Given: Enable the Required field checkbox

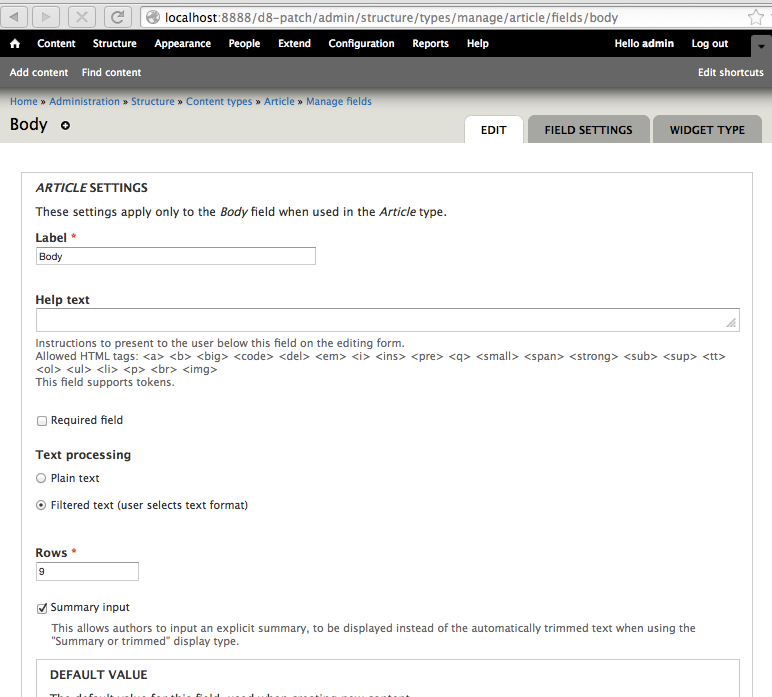Looking at the screenshot, I should pyautogui.click(x=42, y=421).
